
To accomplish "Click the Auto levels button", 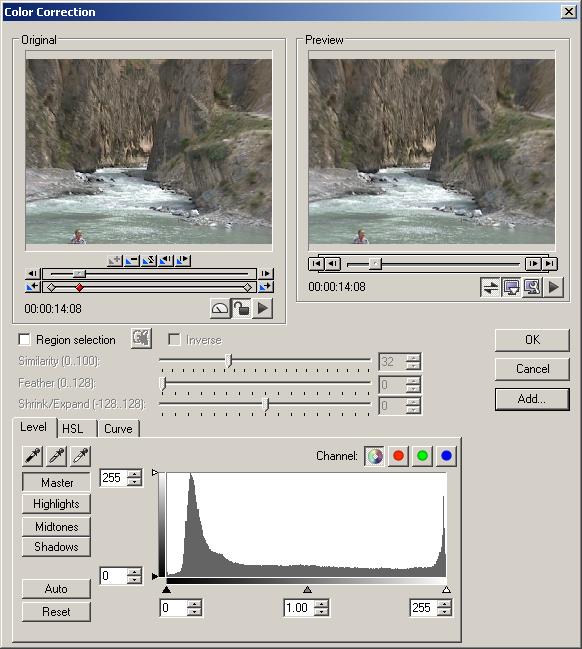I will [56, 589].
